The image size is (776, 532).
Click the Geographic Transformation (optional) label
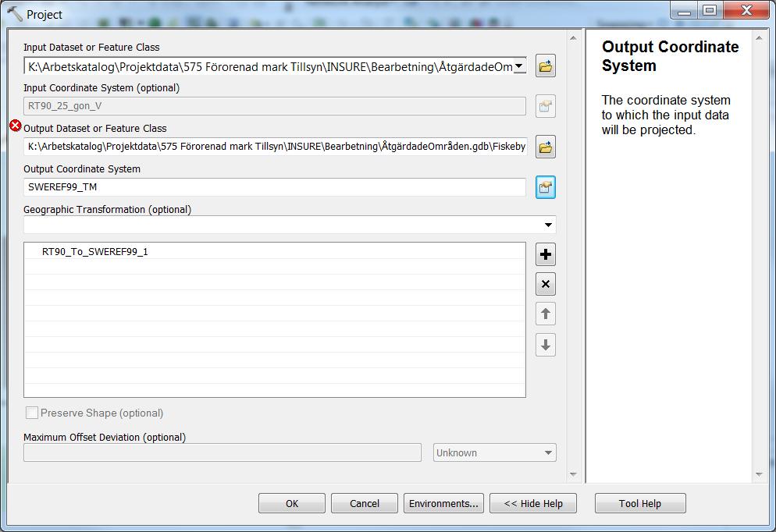point(108,210)
